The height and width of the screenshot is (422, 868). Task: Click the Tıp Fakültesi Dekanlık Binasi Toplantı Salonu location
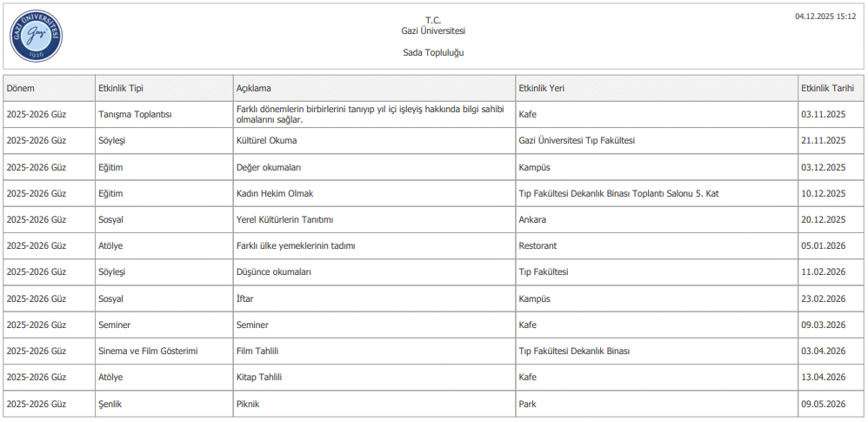(618, 193)
